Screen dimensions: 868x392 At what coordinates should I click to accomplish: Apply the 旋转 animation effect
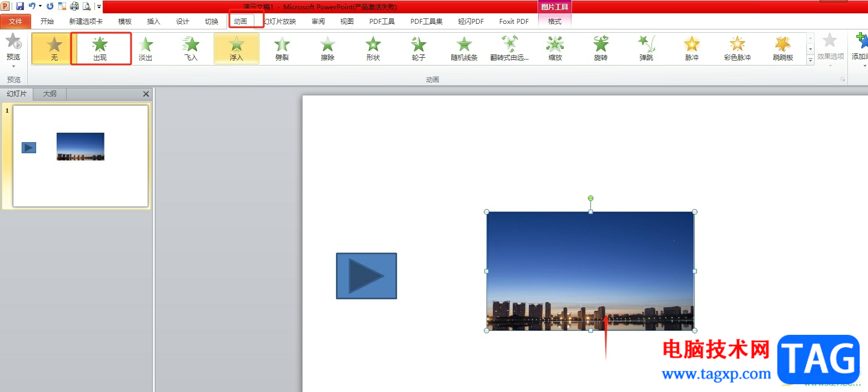601,48
